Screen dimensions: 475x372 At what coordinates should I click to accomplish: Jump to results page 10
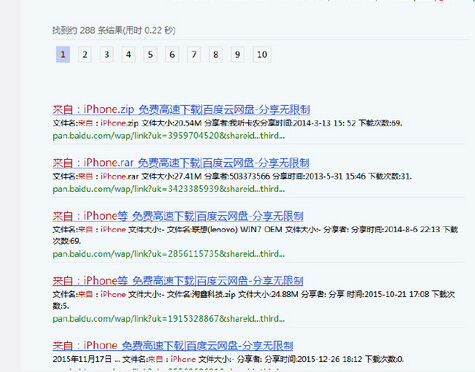point(262,54)
